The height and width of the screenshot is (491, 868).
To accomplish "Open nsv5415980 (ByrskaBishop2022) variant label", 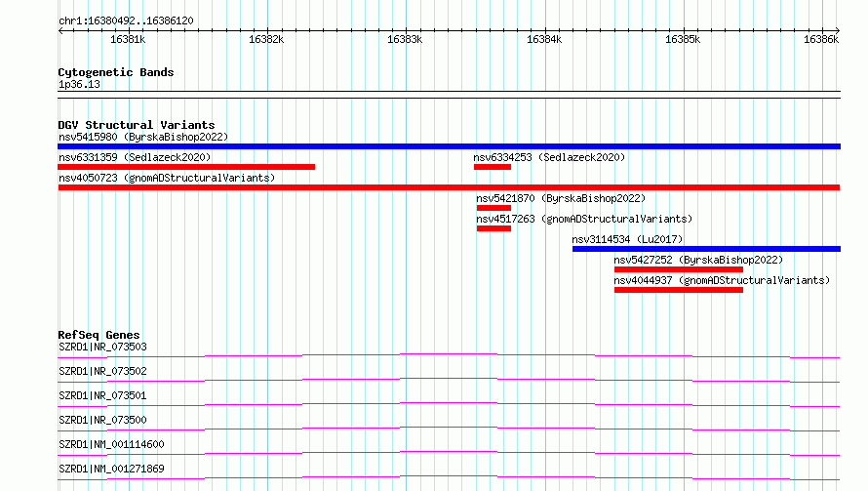I will tap(143, 137).
